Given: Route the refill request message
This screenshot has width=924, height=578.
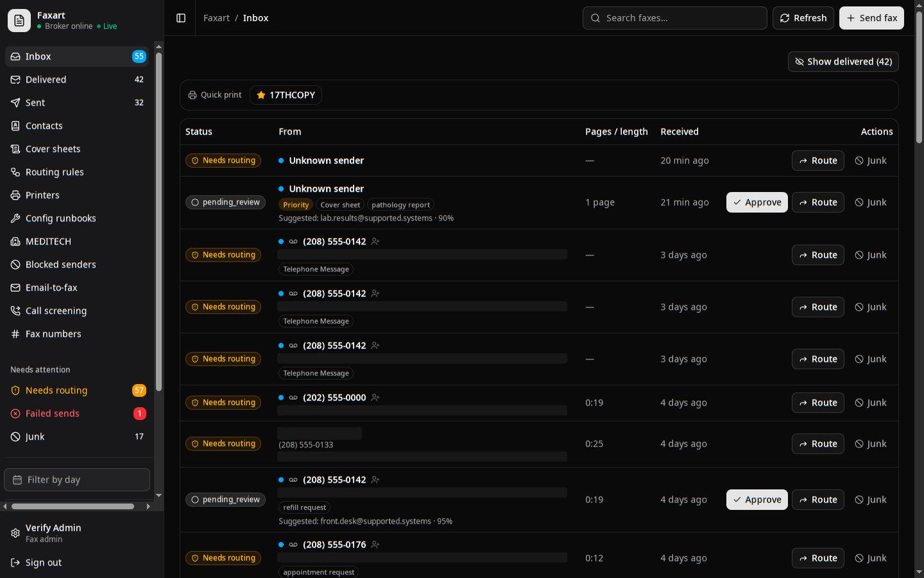Looking at the screenshot, I should coord(818,500).
